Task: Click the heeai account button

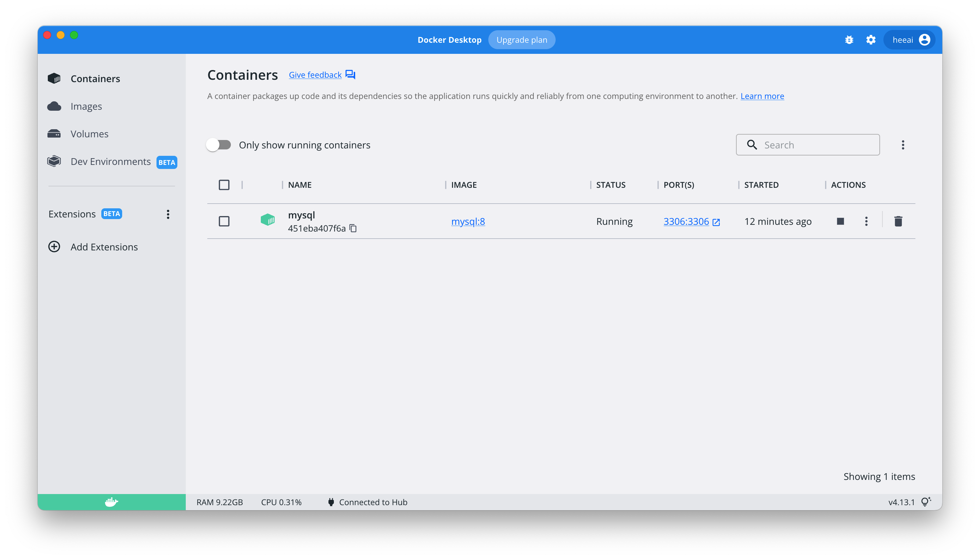Action: click(909, 40)
